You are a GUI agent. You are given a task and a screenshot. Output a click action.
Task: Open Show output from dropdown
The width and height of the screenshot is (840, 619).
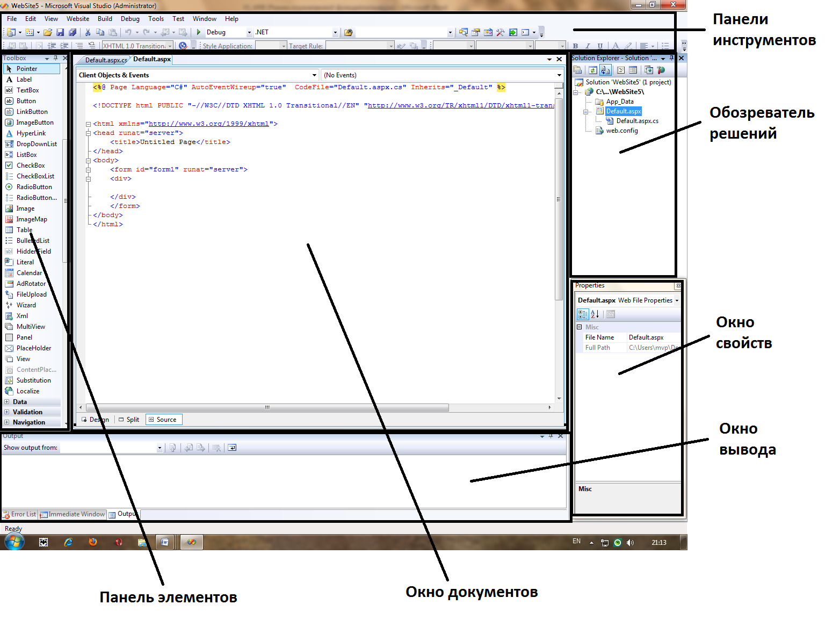[x=160, y=448]
